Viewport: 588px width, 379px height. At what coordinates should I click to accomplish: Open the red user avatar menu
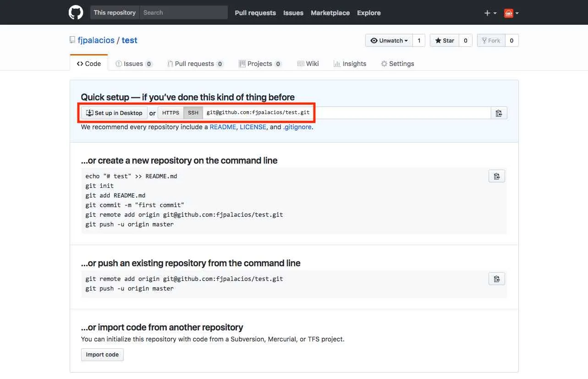coord(511,13)
